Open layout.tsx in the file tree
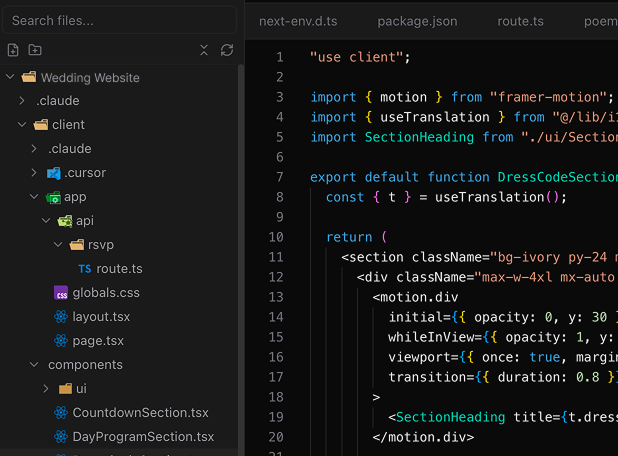This screenshot has height=456, width=618. (x=101, y=317)
